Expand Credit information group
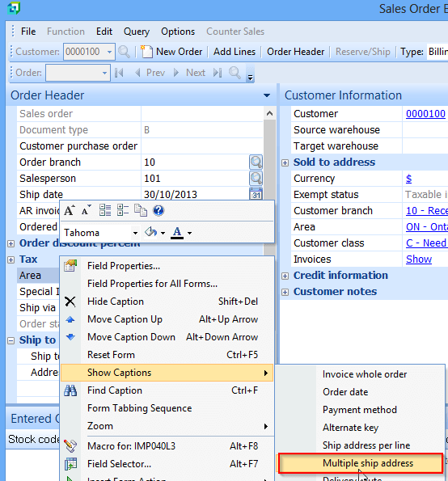This screenshot has height=481, width=448. pyautogui.click(x=285, y=276)
